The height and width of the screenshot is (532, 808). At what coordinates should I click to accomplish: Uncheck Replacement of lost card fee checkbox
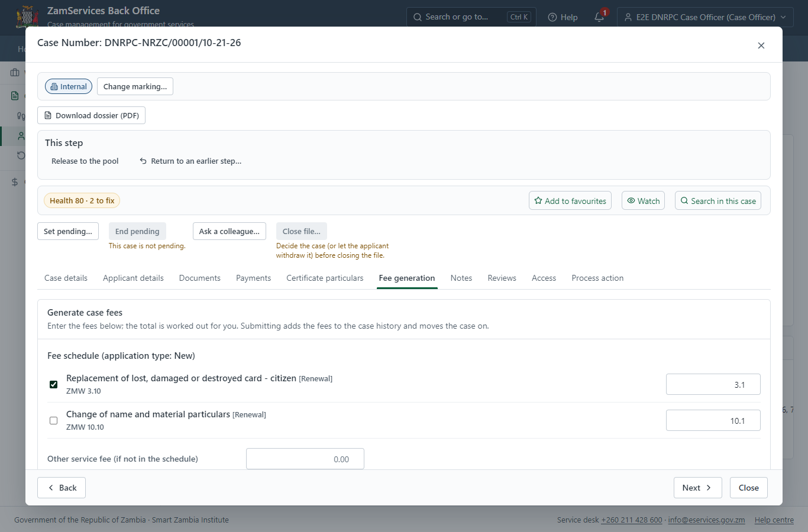(54, 384)
